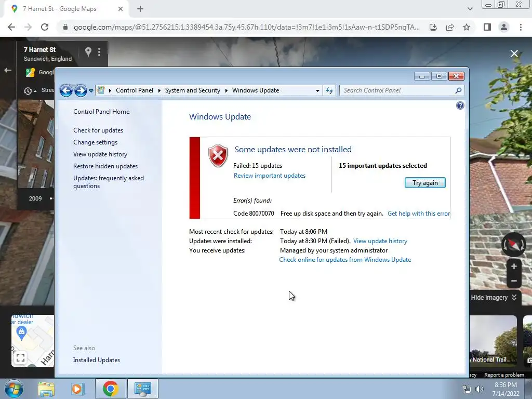The height and width of the screenshot is (399, 532).
Task: Reload the page in Chrome
Action: coord(45,27)
